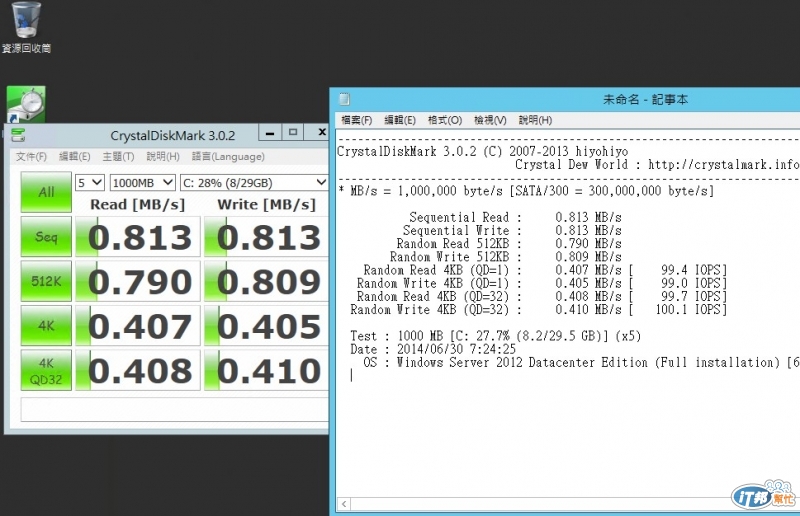Click the Random Read 4KB (QD=32) line

click(542, 297)
